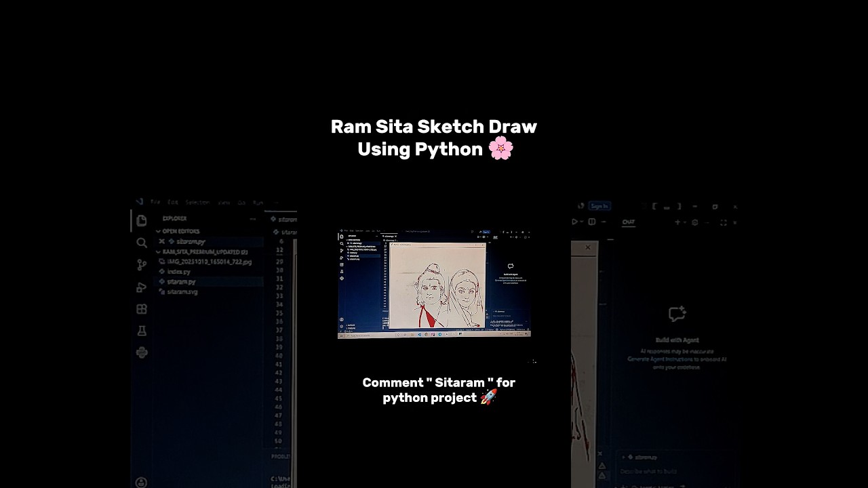
Task: Open the Search view in the activity bar
Action: click(141, 243)
